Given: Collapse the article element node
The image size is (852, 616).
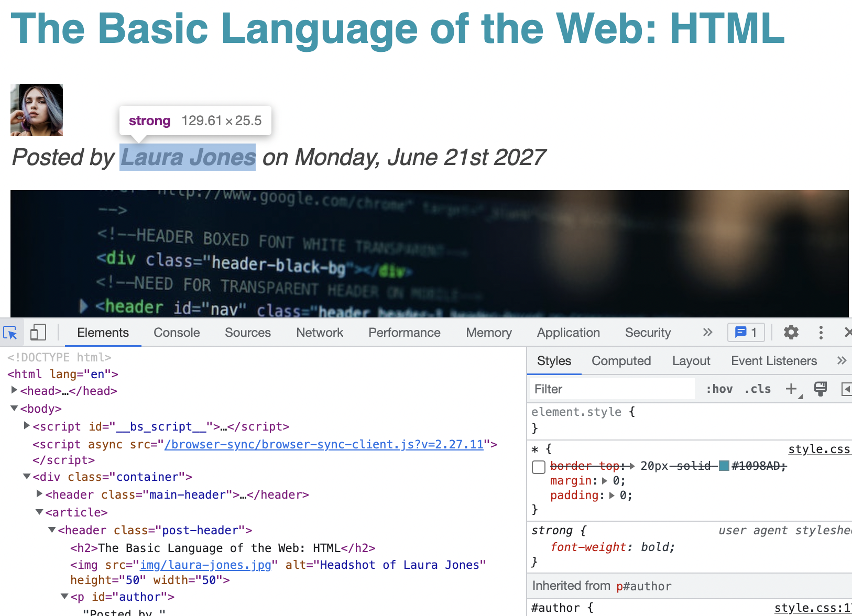Looking at the screenshot, I should 39,512.
